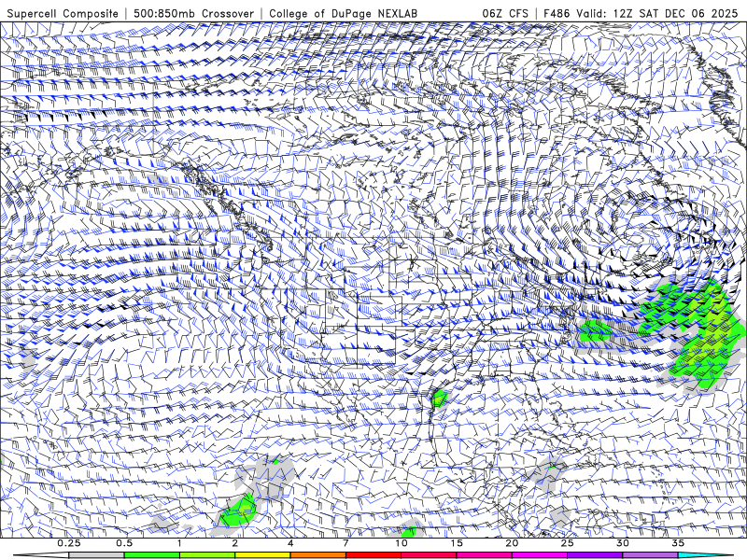Click the "4" legend value
This screenshot has width=747, height=560.
(x=290, y=543)
